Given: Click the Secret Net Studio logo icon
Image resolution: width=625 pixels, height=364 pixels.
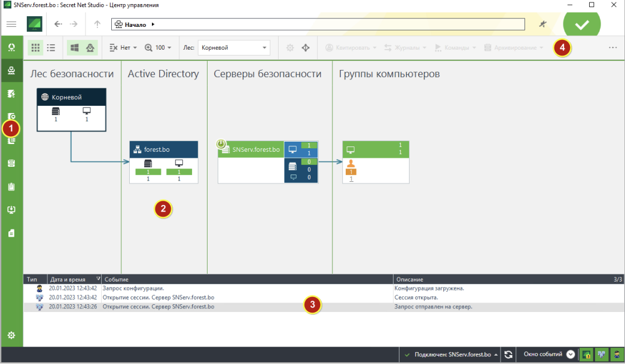Looking at the screenshot, I should 35,25.
